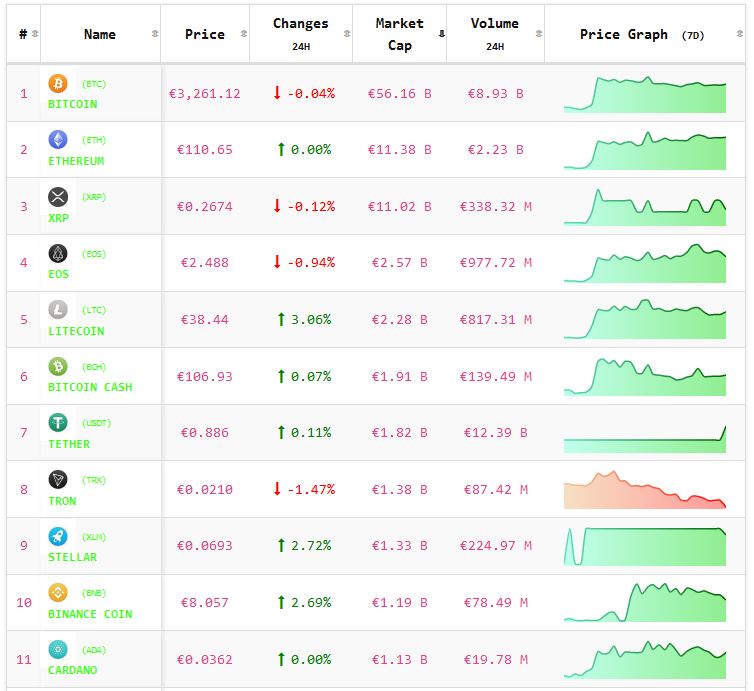Sort table by Name column sort arrows

pos(154,34)
